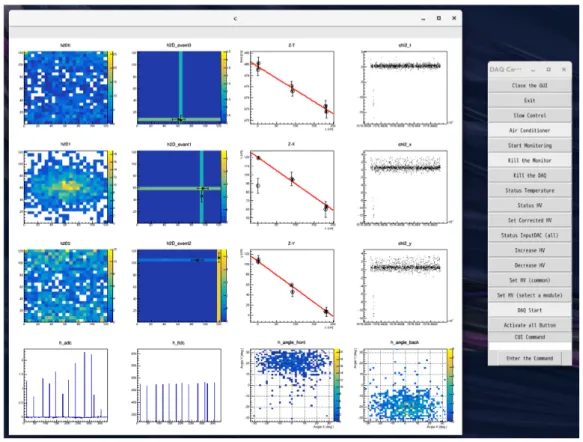The height and width of the screenshot is (442, 583).
Task: Select the chi2_y scatter plot
Action: coord(405,285)
